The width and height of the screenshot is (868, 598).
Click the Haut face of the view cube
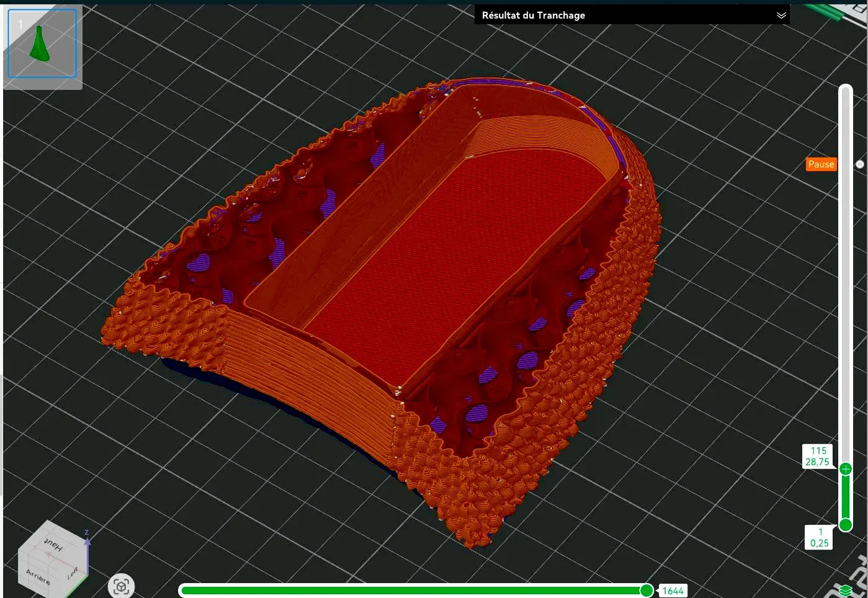click(x=54, y=545)
